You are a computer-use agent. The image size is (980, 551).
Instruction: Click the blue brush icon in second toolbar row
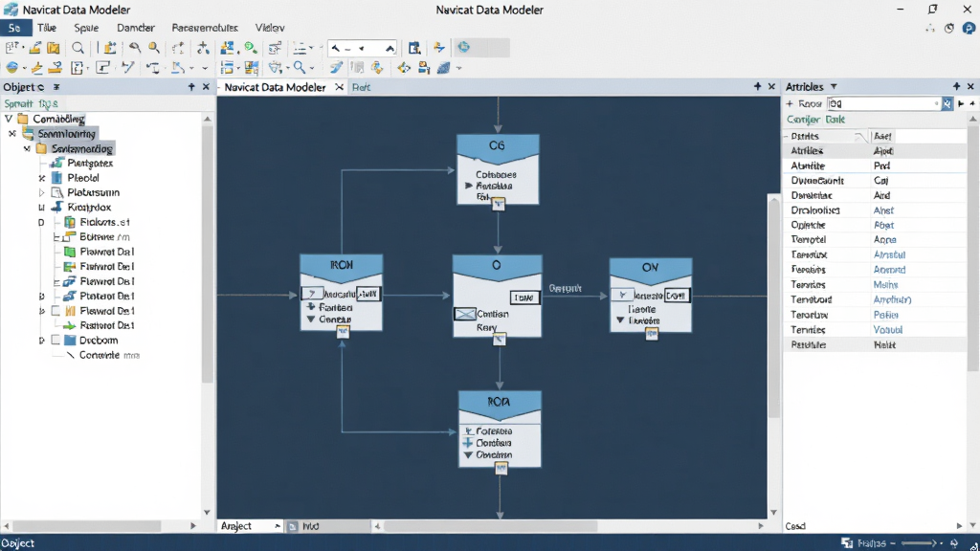pyautogui.click(x=336, y=68)
